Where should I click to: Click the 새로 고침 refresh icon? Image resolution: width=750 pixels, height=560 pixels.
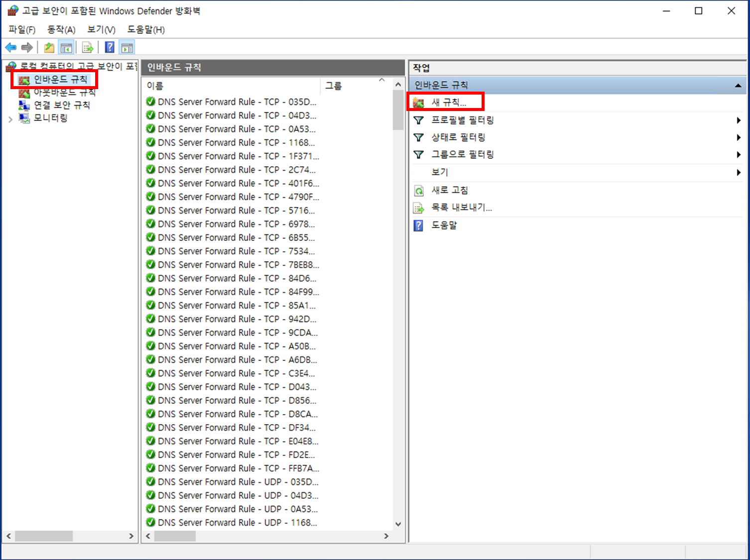419,191
